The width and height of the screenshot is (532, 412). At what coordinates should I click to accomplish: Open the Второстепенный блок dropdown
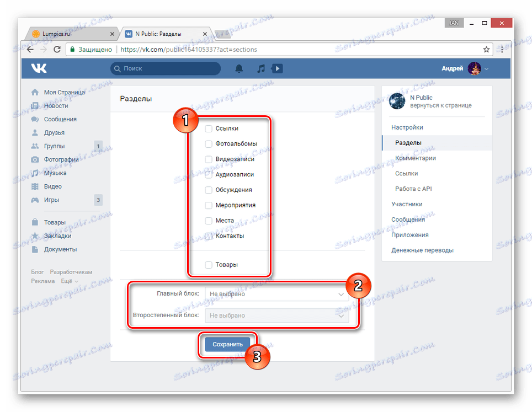point(277,315)
